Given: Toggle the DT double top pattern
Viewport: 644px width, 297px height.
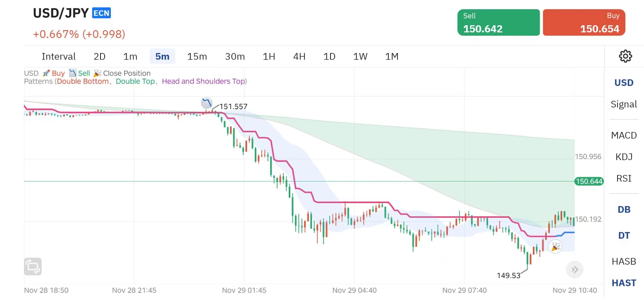Looking at the screenshot, I should [x=624, y=235].
